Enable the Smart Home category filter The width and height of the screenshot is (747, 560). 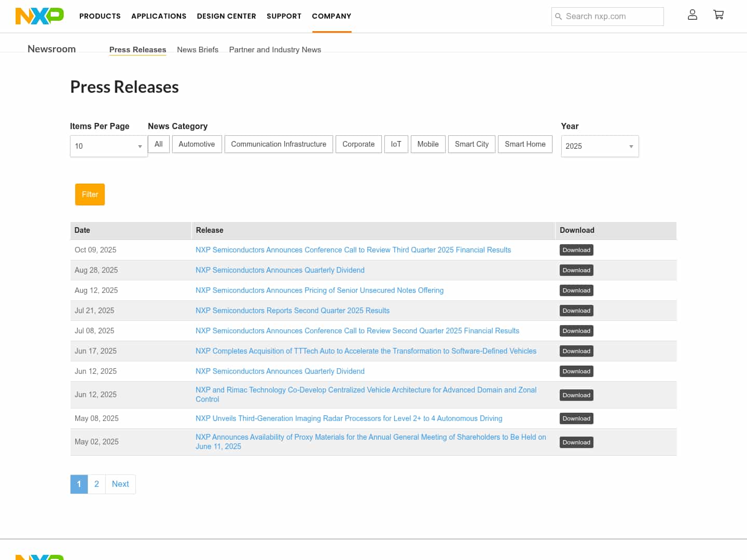pos(524,144)
